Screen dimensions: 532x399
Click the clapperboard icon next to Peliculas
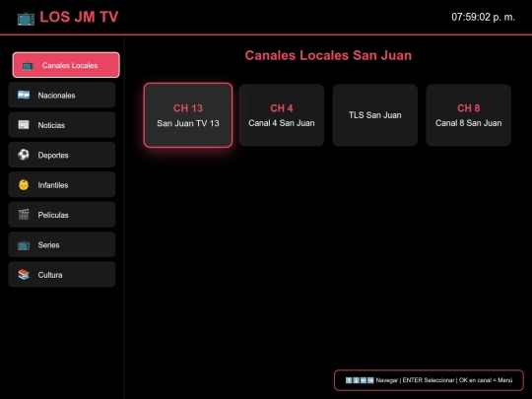[x=24, y=215]
